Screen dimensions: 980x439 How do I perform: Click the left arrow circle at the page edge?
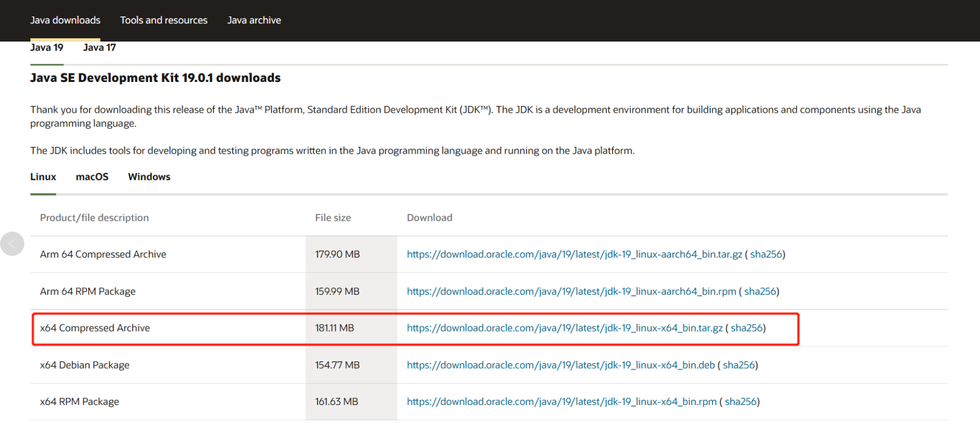coord(12,244)
